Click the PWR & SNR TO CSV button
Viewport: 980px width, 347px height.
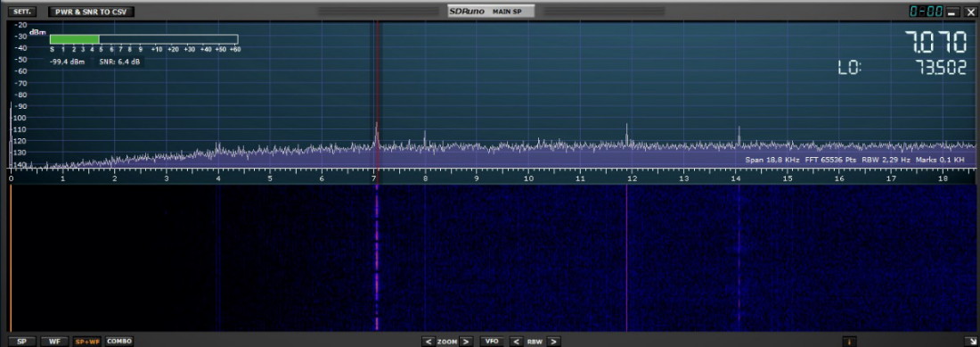coord(91,12)
